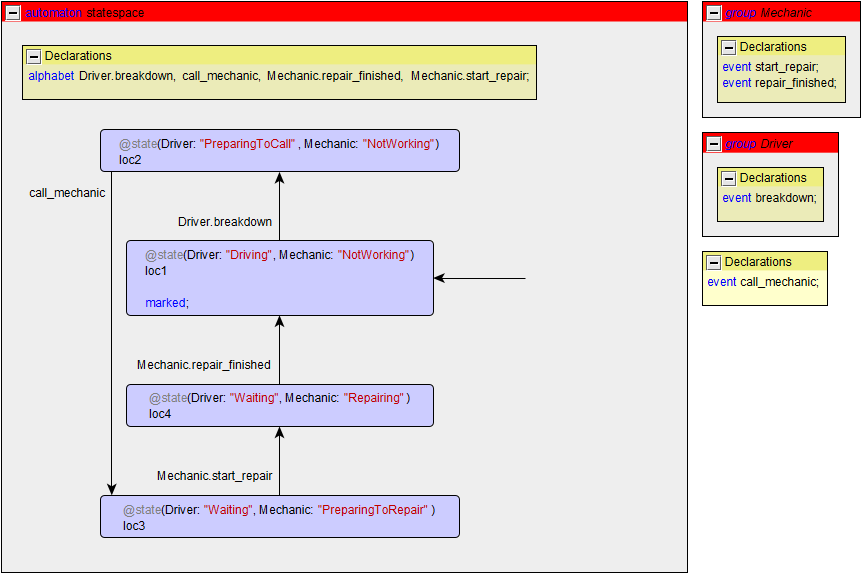Select the loc2 state node
The width and height of the screenshot is (862, 574).
click(279, 151)
